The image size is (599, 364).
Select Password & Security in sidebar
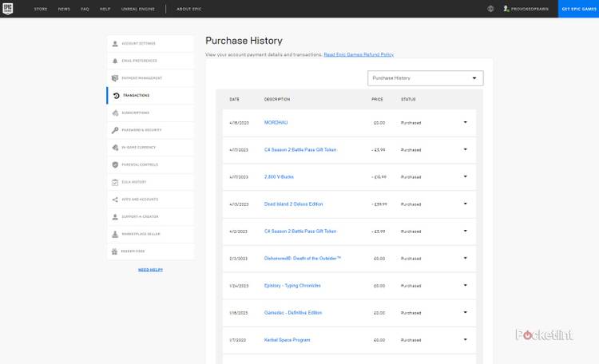[x=141, y=130]
